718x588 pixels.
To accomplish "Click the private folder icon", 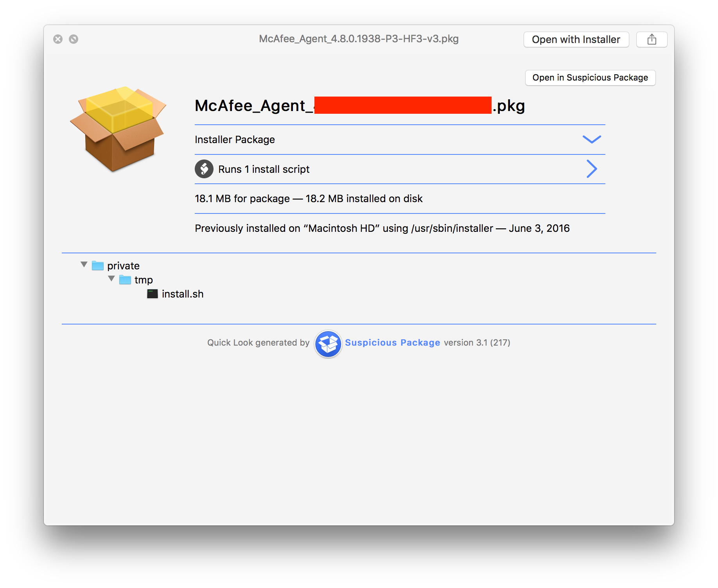I will [98, 266].
